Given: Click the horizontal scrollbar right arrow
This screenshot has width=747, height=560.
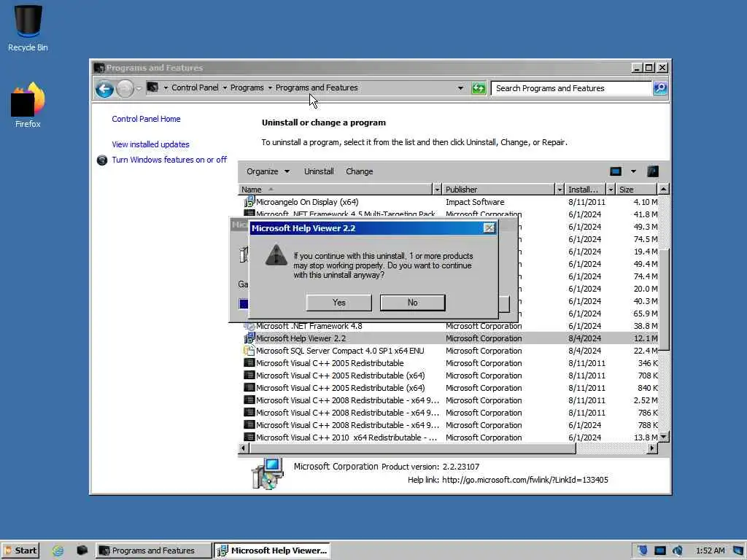Looking at the screenshot, I should 652,448.
